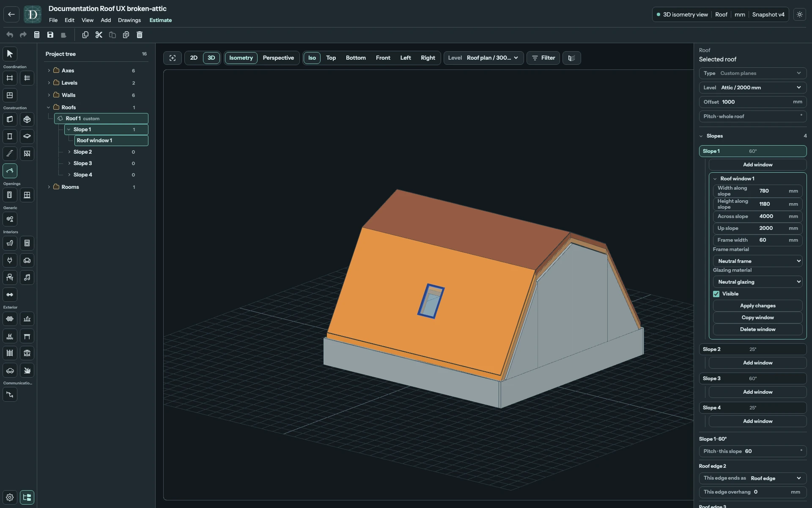812x508 pixels.
Task: Open the Glazing material Neutral glazing dropdown
Action: tap(757, 282)
